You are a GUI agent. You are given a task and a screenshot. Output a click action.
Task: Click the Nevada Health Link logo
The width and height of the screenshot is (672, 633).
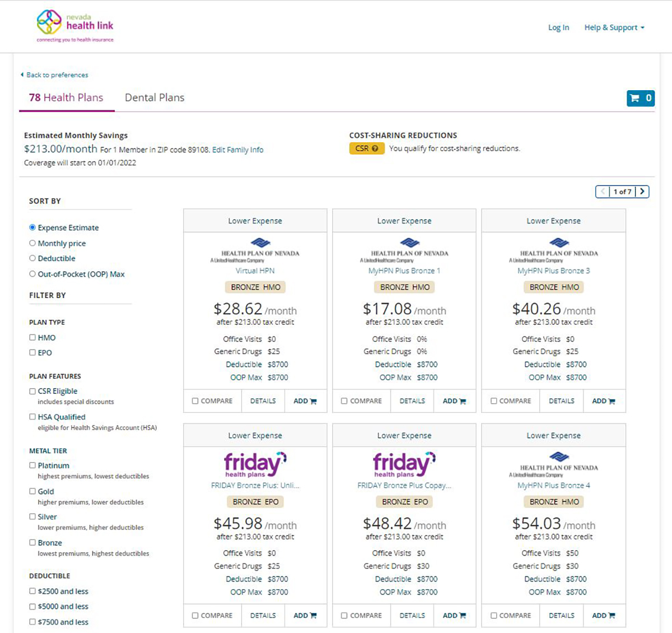click(x=75, y=26)
